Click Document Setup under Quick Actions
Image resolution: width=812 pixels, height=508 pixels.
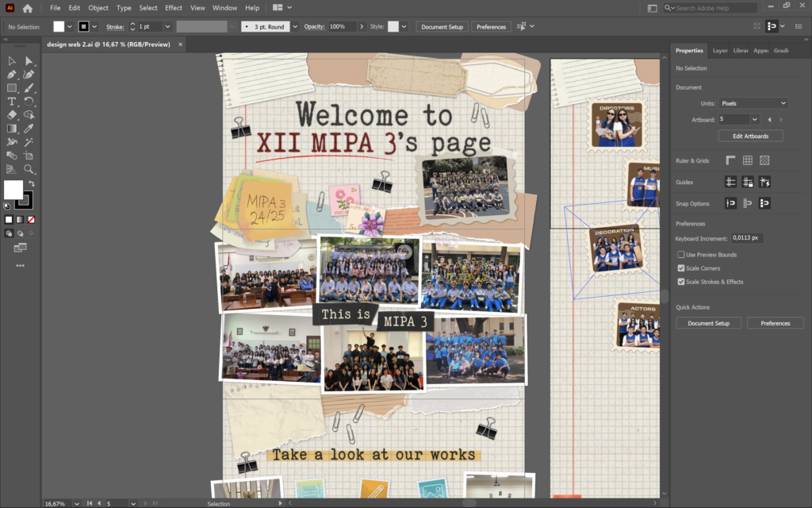click(x=708, y=323)
